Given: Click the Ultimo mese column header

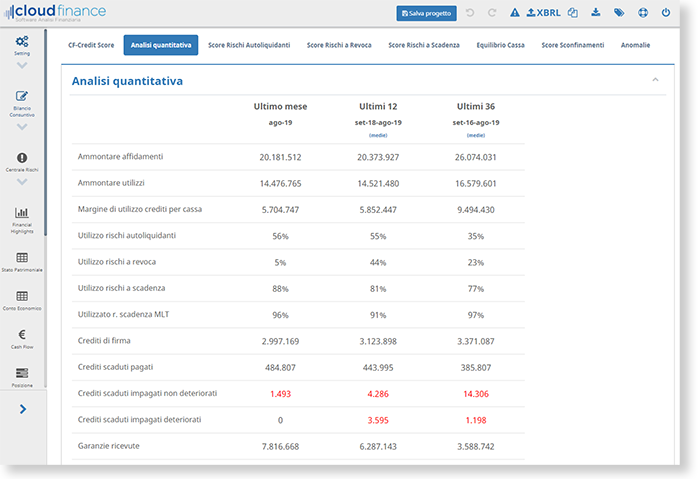Looking at the screenshot, I should click(280, 106).
